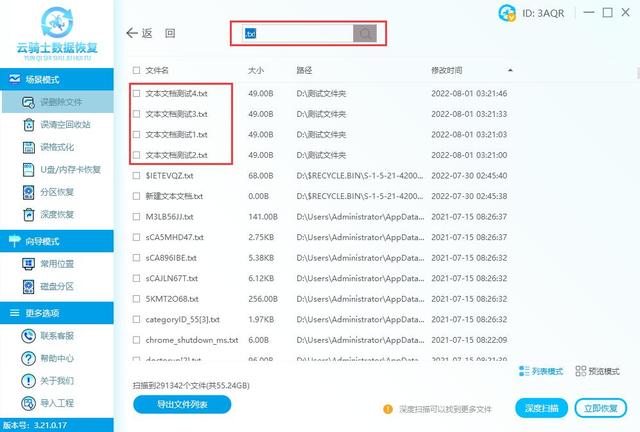Screen dimensions: 640x432
Task: Collapse the 向导模式 section header
Action: [57, 241]
